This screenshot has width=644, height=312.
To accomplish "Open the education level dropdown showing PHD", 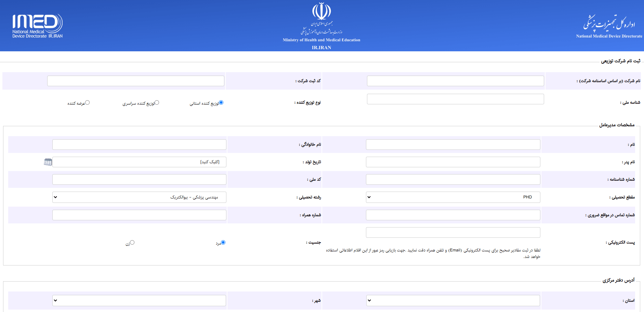I will pyautogui.click(x=453, y=197).
